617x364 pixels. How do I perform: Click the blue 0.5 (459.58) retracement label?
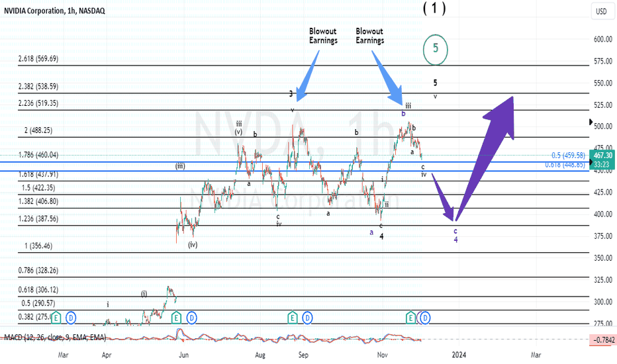pos(568,156)
